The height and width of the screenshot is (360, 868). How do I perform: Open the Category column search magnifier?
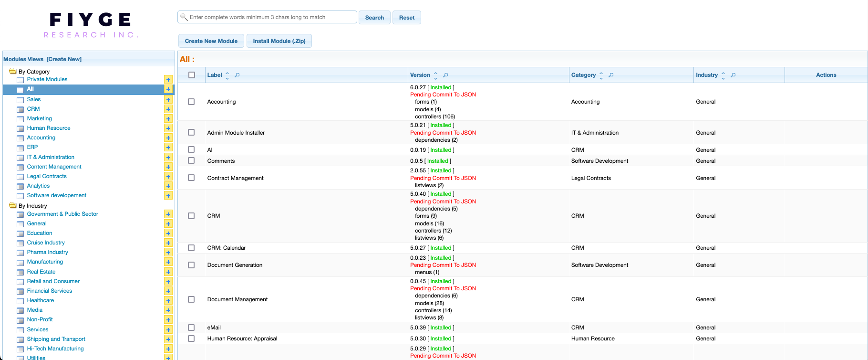click(x=611, y=75)
